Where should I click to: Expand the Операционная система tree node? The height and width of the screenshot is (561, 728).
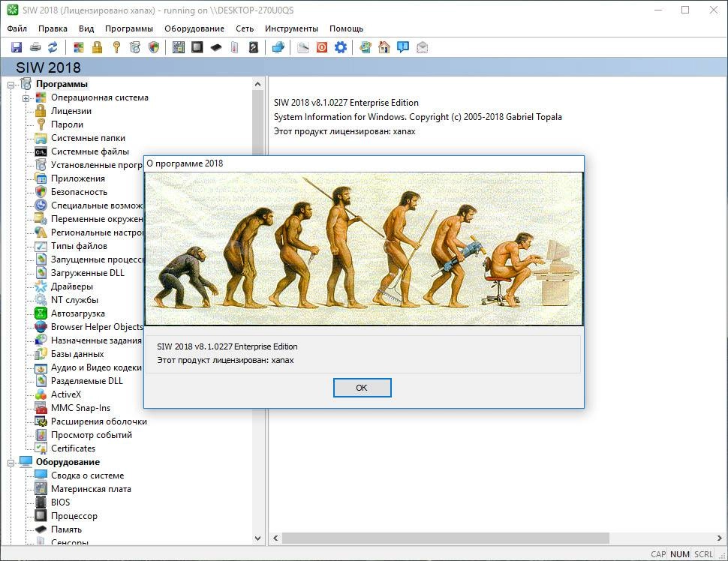click(26, 98)
